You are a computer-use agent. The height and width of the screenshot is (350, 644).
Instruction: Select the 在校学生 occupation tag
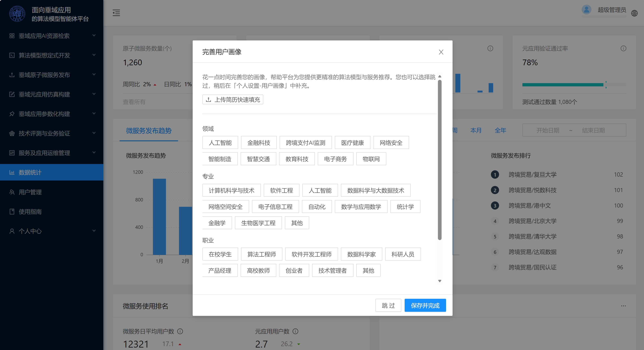pyautogui.click(x=220, y=254)
